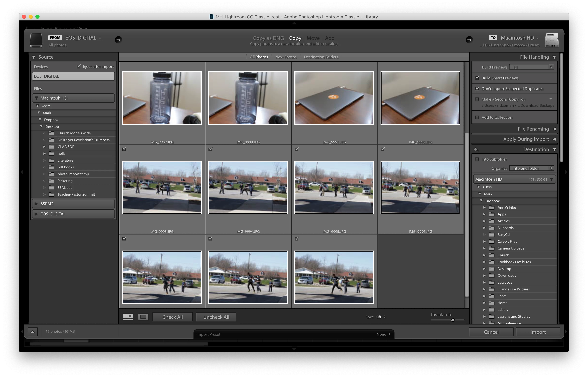Enable Into Subfolder checkbox
The height and width of the screenshot is (377, 588).
click(x=477, y=159)
